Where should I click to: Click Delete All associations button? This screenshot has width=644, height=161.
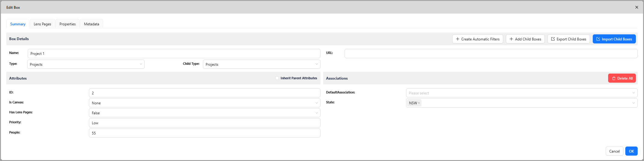(x=622, y=78)
